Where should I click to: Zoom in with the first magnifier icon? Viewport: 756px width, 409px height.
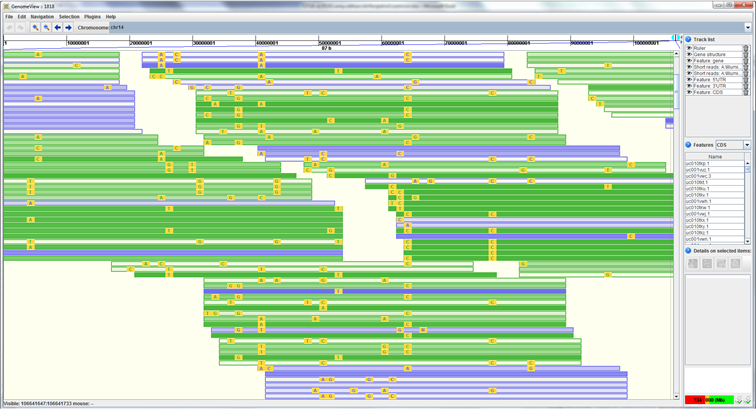[35, 27]
